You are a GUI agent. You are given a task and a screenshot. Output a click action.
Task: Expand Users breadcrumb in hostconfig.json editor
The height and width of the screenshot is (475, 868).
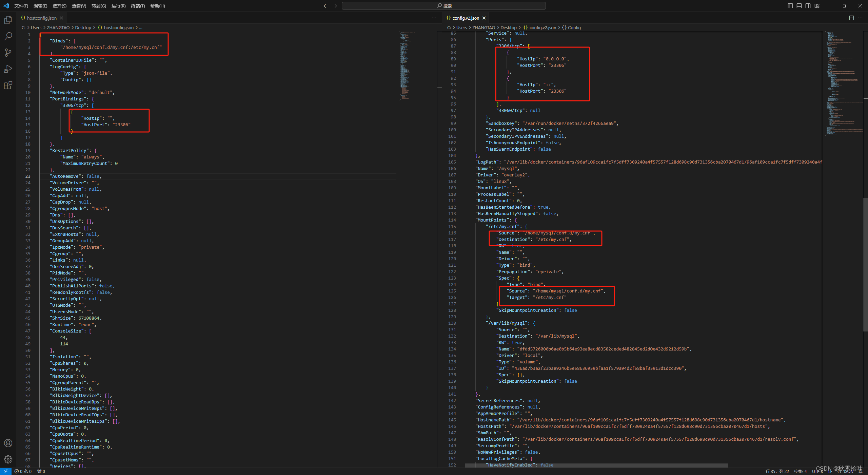click(36, 27)
